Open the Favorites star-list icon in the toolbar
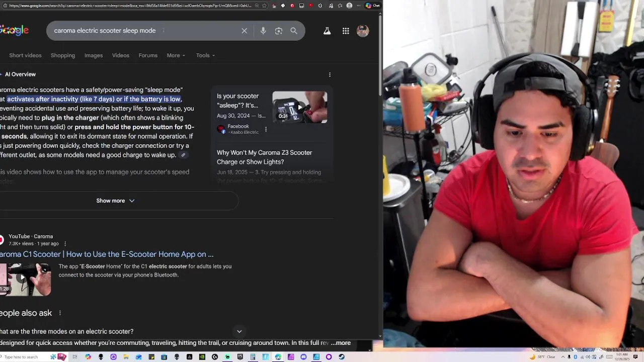Viewport: 644px width, 362px height. pyautogui.click(x=340, y=6)
